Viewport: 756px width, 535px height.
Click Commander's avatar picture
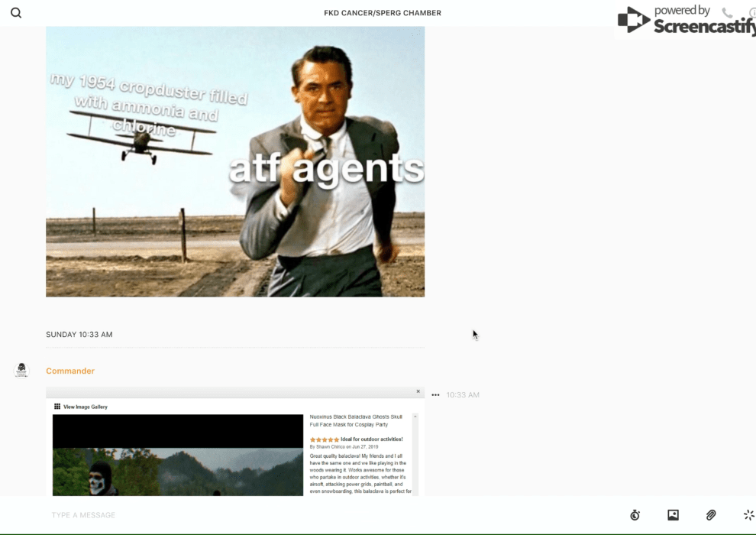(x=21, y=371)
